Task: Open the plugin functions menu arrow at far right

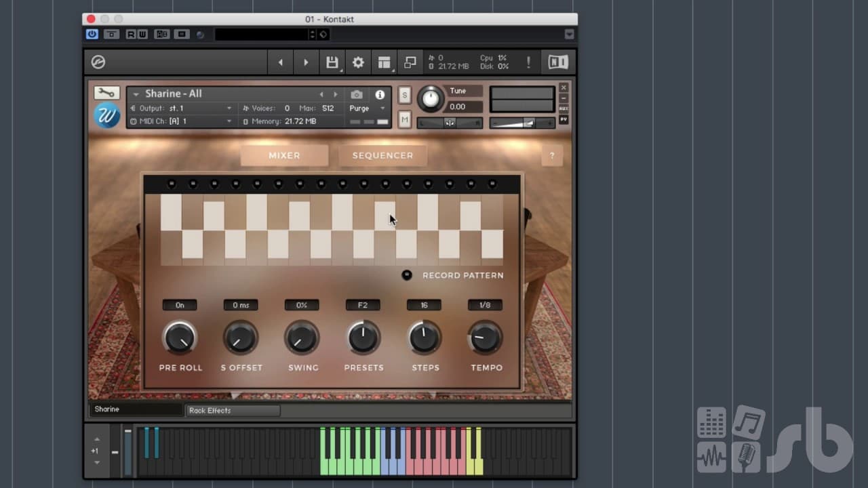Action: click(569, 34)
